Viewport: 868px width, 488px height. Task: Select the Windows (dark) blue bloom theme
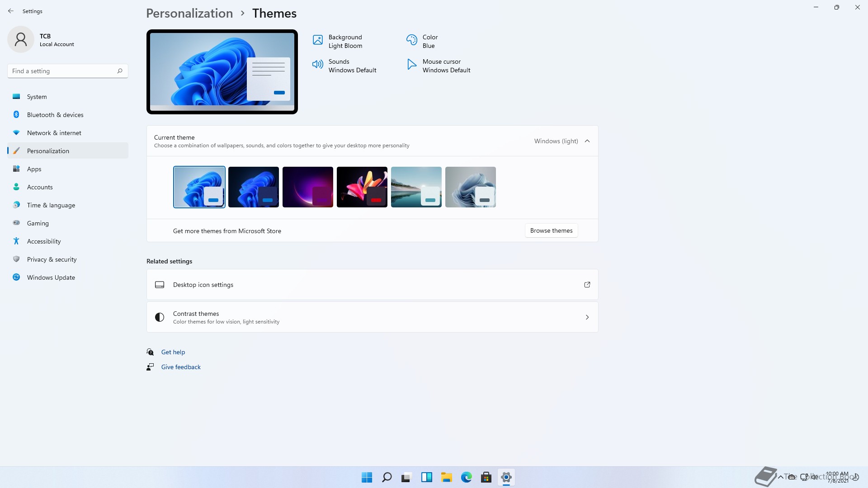tap(254, 187)
